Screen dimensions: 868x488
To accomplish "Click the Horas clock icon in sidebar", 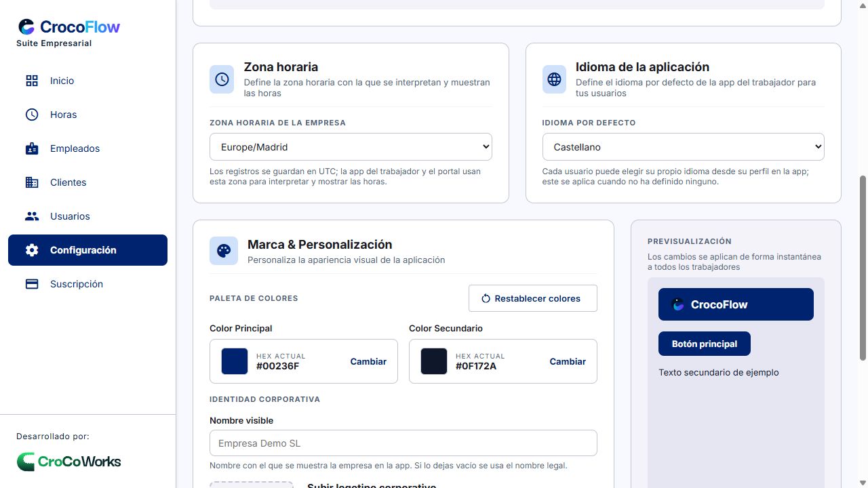I will (32, 115).
